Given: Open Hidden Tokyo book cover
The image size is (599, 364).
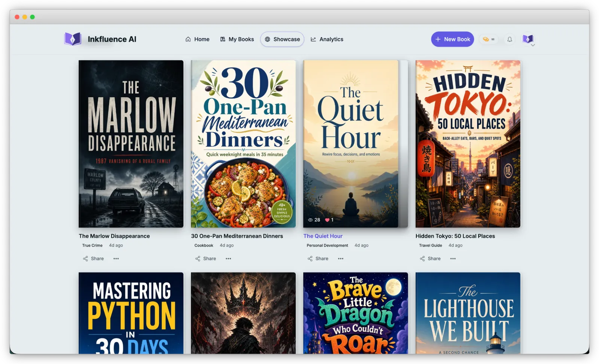Looking at the screenshot, I should pos(468,144).
